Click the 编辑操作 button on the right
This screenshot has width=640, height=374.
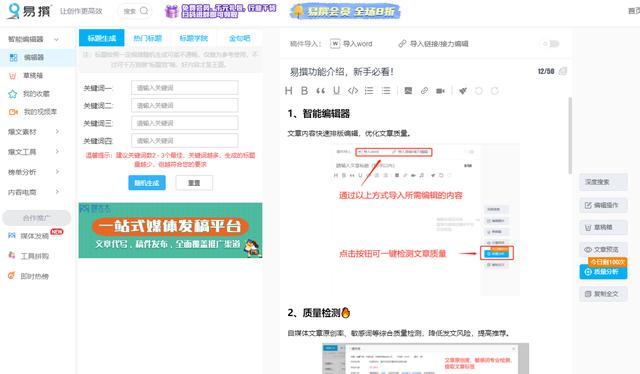click(603, 205)
